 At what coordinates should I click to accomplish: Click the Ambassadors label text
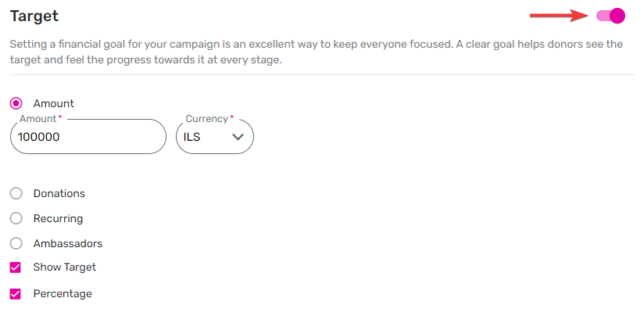(x=68, y=243)
